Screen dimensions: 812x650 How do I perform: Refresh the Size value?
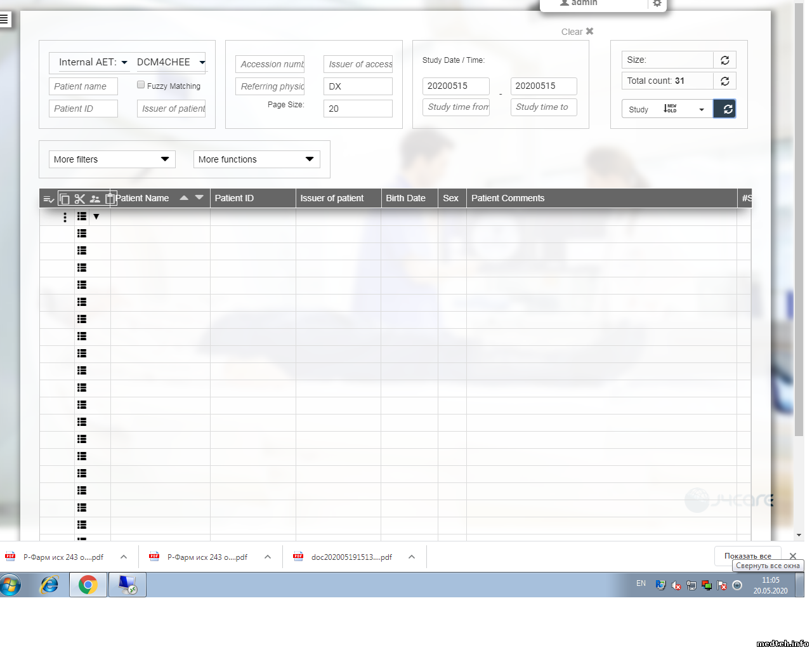coord(724,60)
